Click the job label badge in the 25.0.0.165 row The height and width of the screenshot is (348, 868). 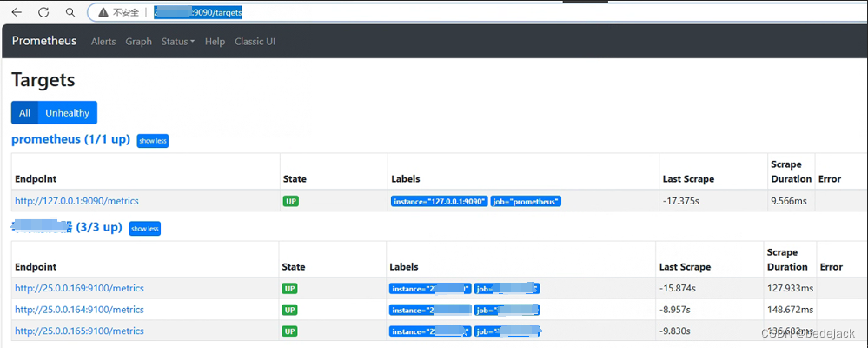[x=507, y=331]
